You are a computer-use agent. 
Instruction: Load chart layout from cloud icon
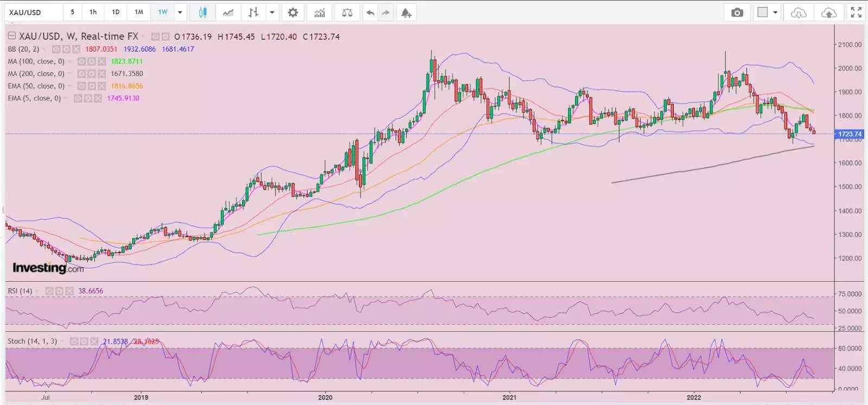point(799,12)
